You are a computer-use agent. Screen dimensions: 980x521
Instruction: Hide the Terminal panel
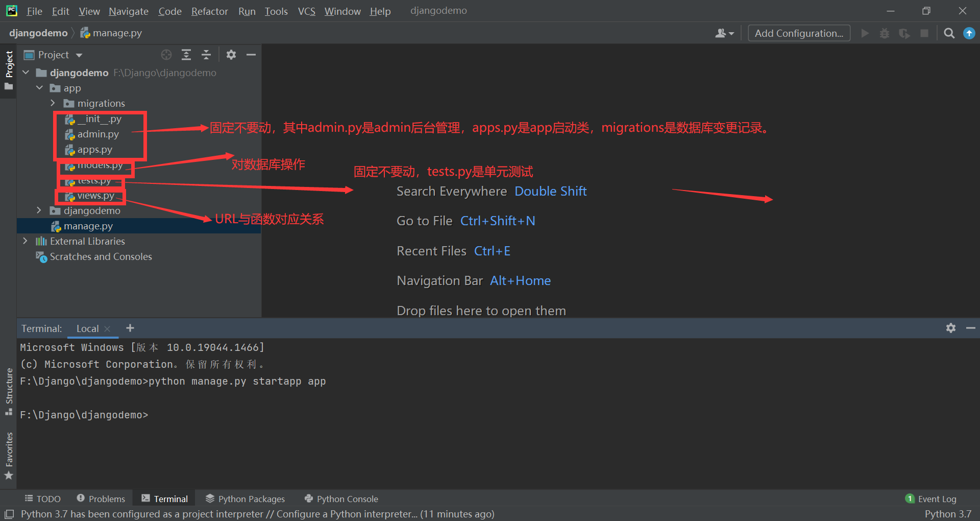tap(971, 328)
